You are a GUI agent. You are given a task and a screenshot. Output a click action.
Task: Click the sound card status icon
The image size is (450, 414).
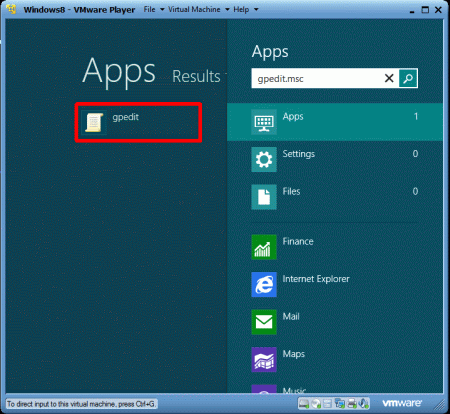click(x=364, y=403)
